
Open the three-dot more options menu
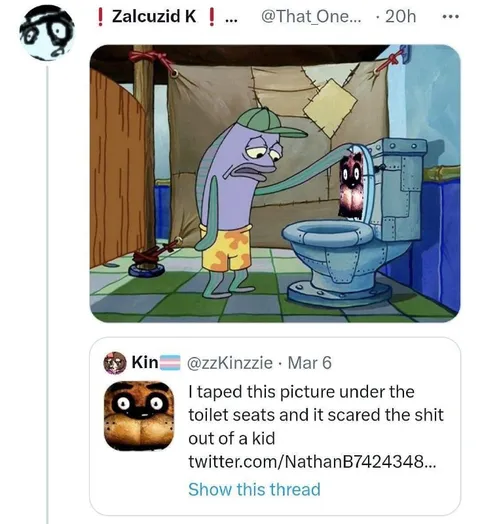coord(451,17)
